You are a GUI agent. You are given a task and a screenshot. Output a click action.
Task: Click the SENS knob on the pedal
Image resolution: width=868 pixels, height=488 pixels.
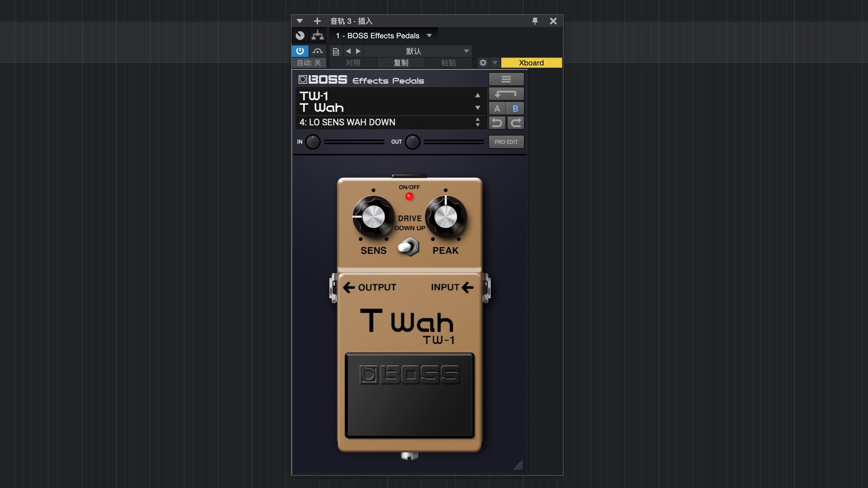pyautogui.click(x=373, y=217)
